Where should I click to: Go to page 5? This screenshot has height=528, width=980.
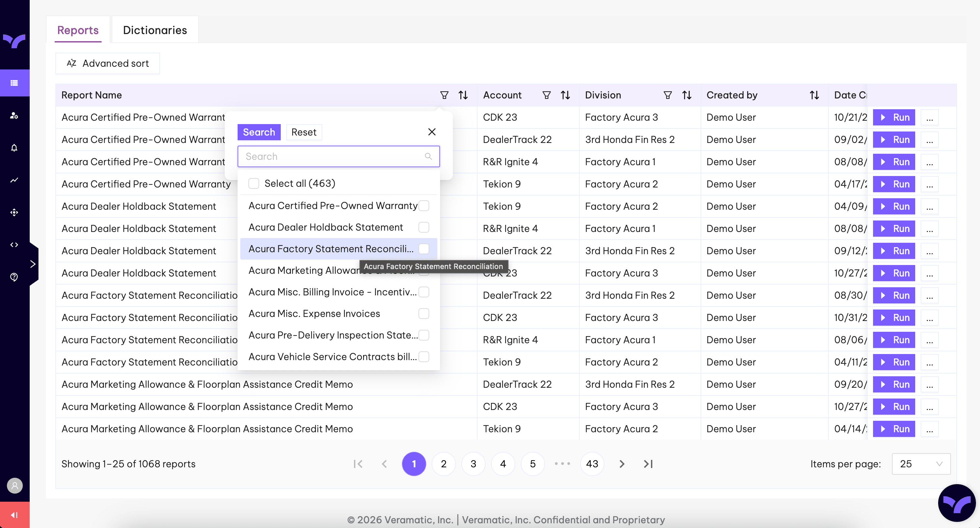point(533,464)
